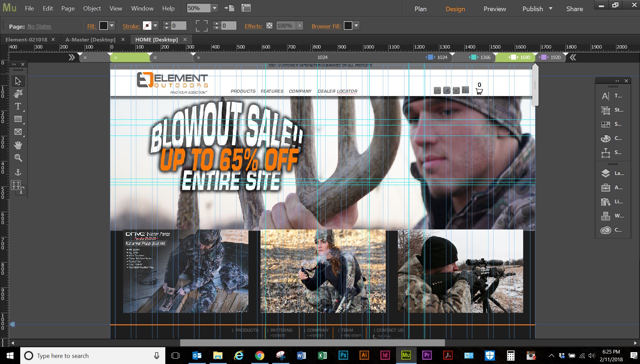Open the Browser Fill dropdown arrow
Image resolution: width=640 pixels, height=364 pixels.
356,26
